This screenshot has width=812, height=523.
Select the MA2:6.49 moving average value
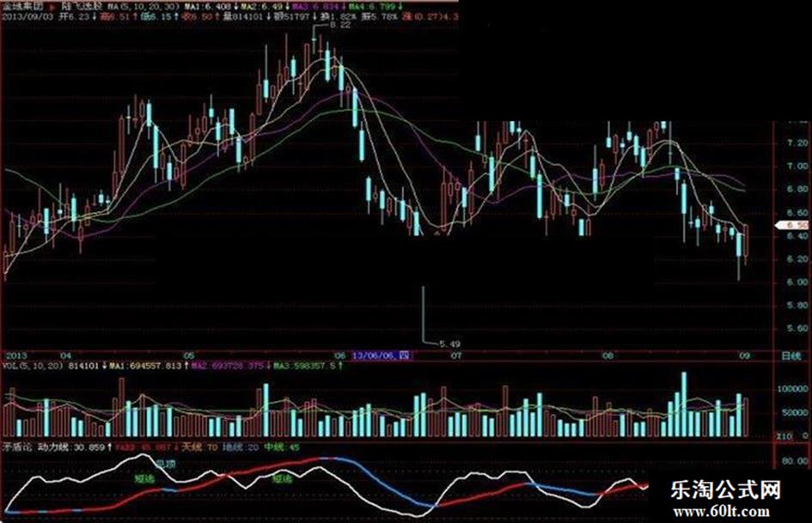point(261,7)
